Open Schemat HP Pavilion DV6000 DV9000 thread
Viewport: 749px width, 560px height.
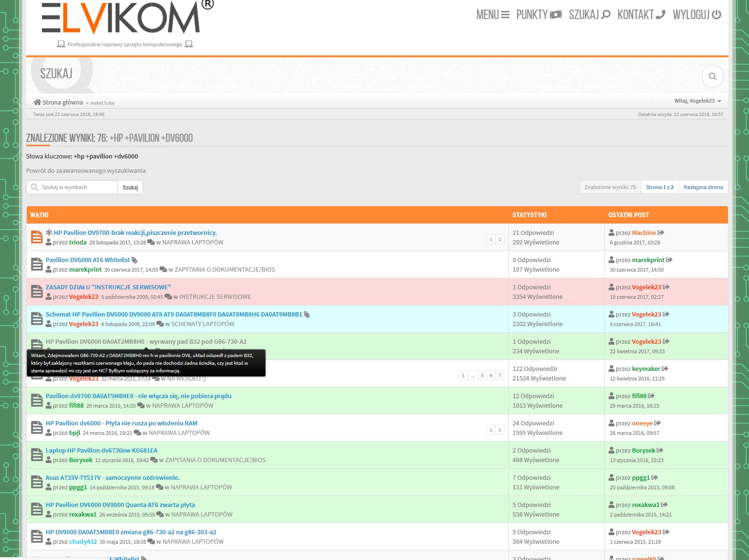[174, 314]
